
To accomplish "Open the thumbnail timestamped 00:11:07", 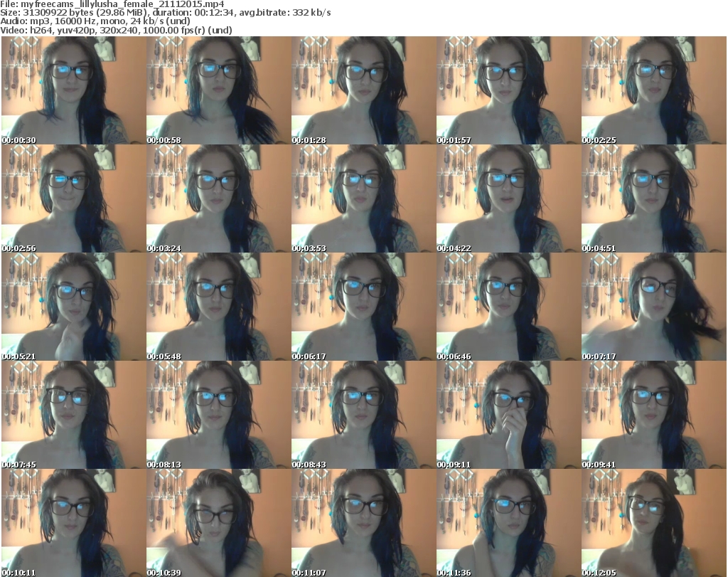I will 363,523.
